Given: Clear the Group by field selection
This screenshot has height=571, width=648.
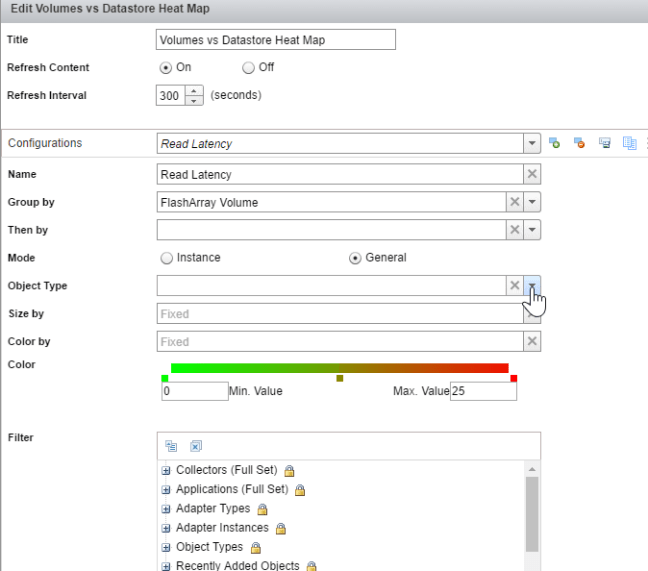Looking at the screenshot, I should tap(515, 202).
